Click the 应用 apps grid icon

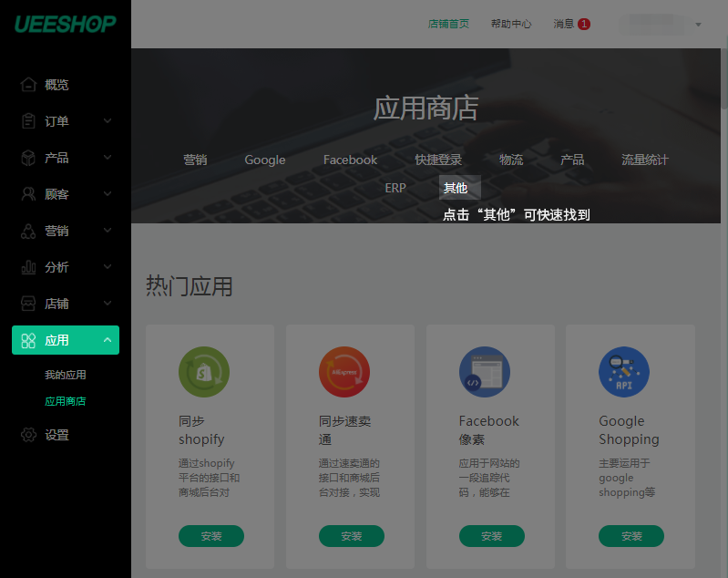[28, 340]
